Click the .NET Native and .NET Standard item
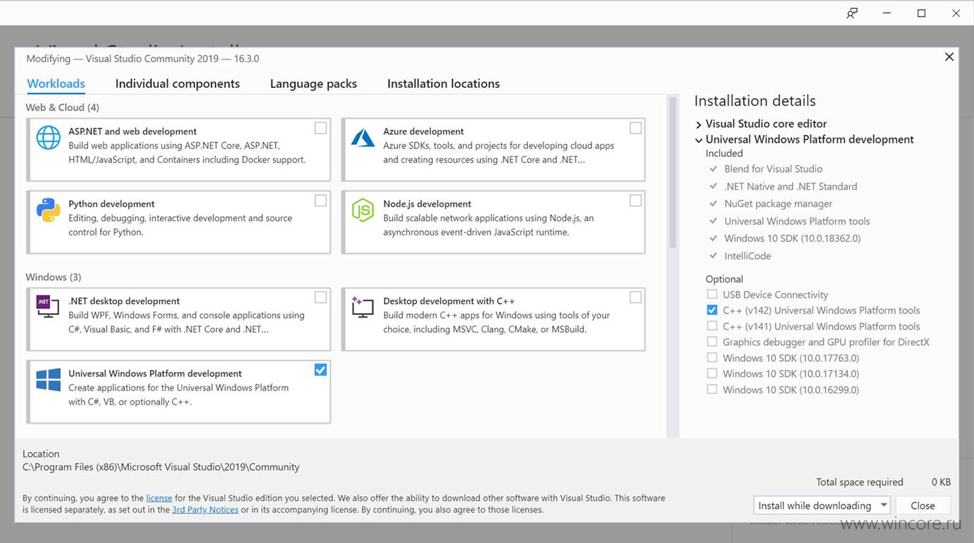 [790, 186]
